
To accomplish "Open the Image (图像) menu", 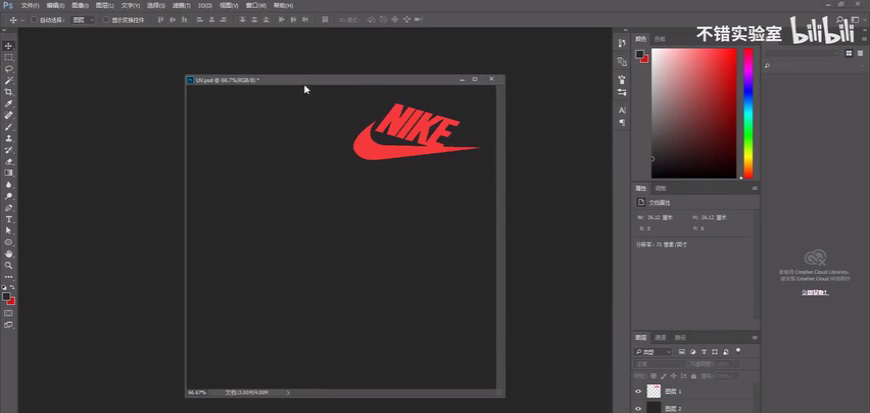I will tap(80, 6).
